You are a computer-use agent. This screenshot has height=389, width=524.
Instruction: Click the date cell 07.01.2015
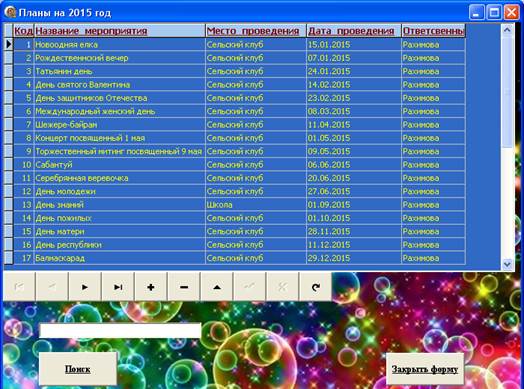click(x=354, y=58)
